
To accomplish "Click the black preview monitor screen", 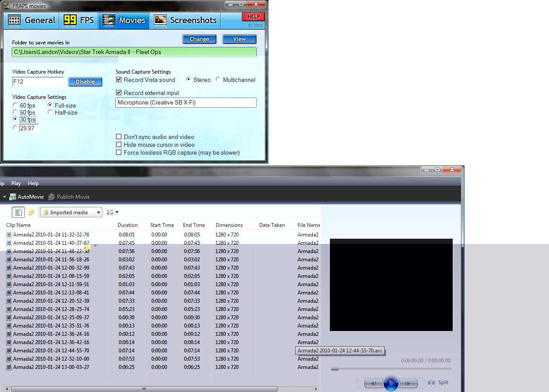I will (391, 285).
